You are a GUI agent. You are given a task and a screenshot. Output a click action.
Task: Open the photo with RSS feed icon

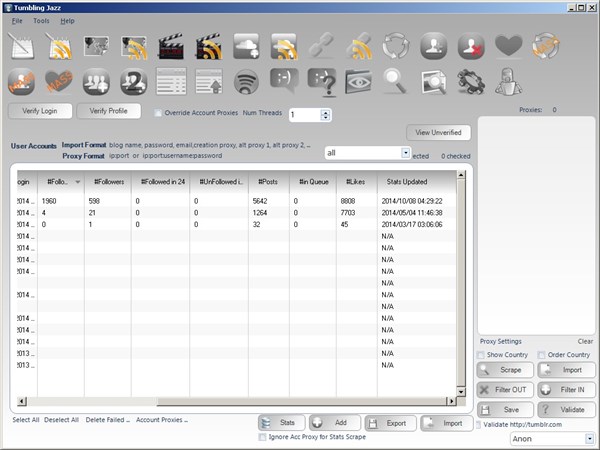(134, 47)
